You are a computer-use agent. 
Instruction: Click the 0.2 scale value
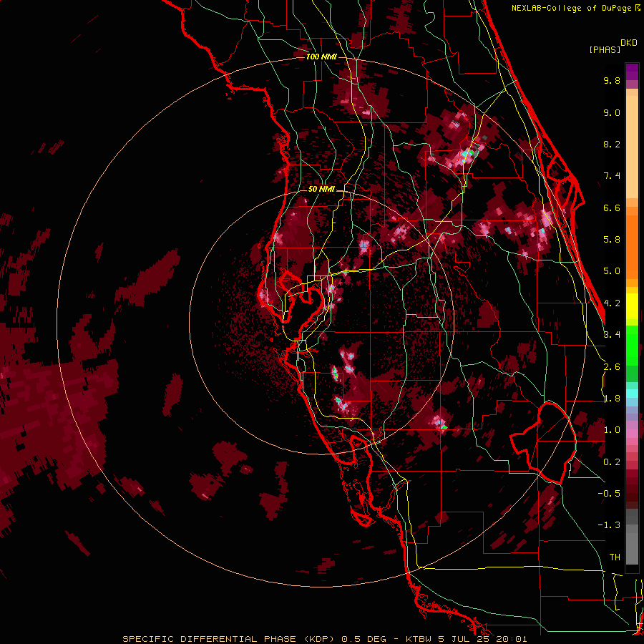(612, 462)
